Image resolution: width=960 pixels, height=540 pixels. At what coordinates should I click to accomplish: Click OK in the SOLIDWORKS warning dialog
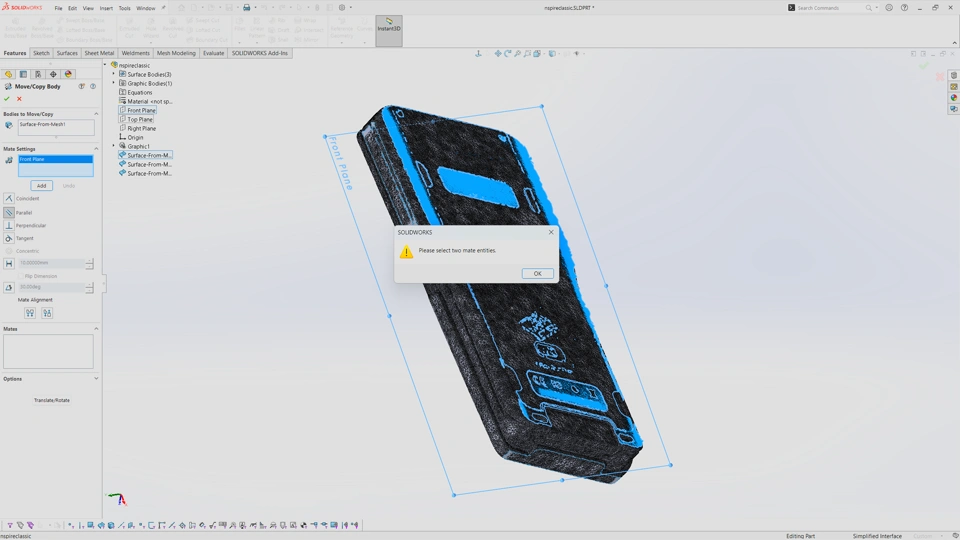tap(537, 274)
